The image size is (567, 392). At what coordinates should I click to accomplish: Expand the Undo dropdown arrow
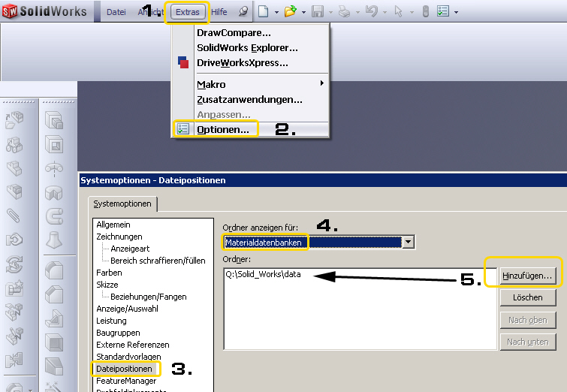click(385, 12)
